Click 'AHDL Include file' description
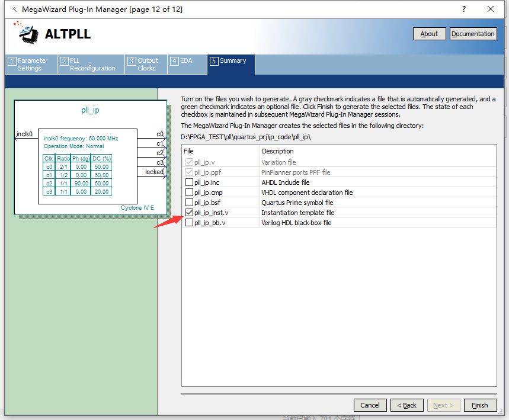Image resolution: width=509 pixels, height=420 pixels. coord(286,182)
